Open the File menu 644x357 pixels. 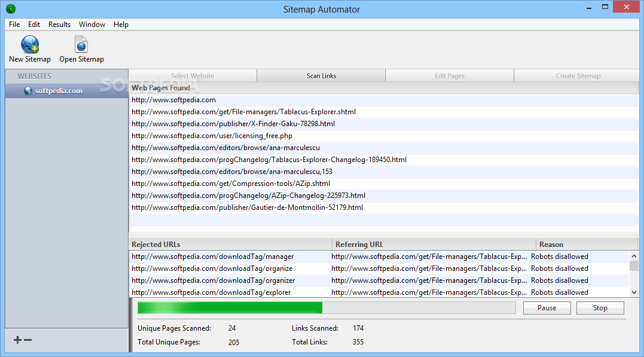[x=14, y=25]
